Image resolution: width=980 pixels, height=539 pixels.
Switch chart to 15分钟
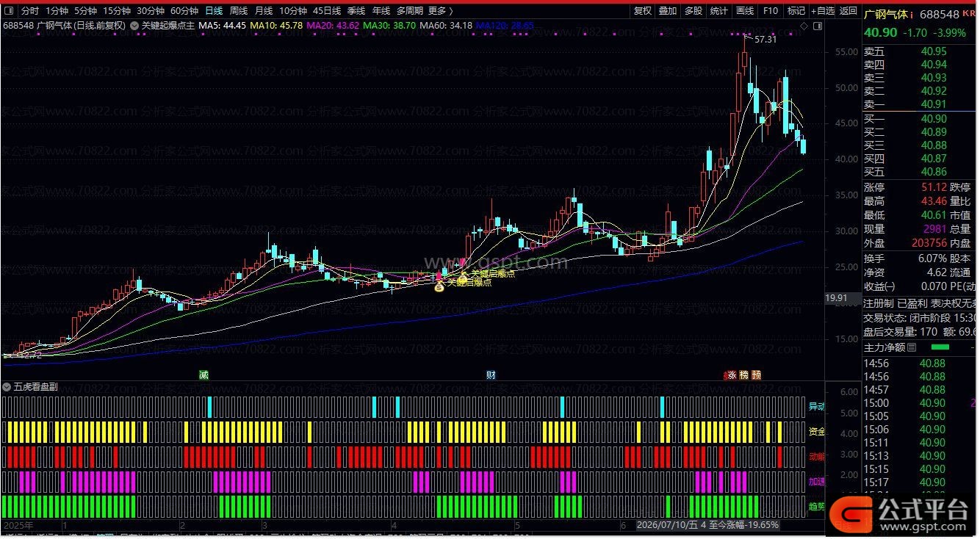pyautogui.click(x=117, y=11)
